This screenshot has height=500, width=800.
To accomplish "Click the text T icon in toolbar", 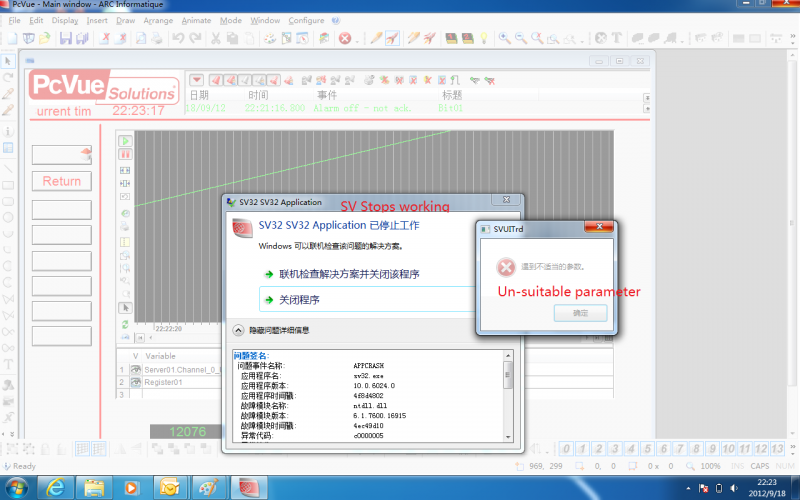I will 617,38.
